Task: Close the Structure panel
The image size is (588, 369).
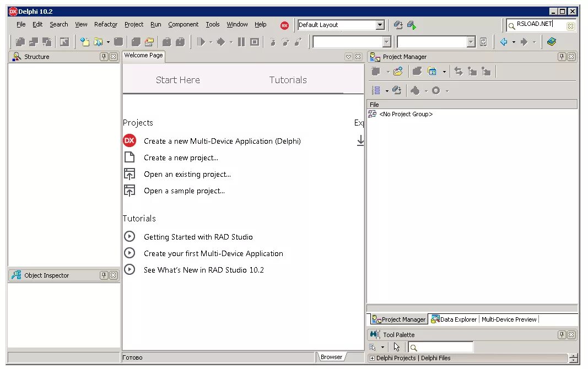Action: [x=114, y=57]
